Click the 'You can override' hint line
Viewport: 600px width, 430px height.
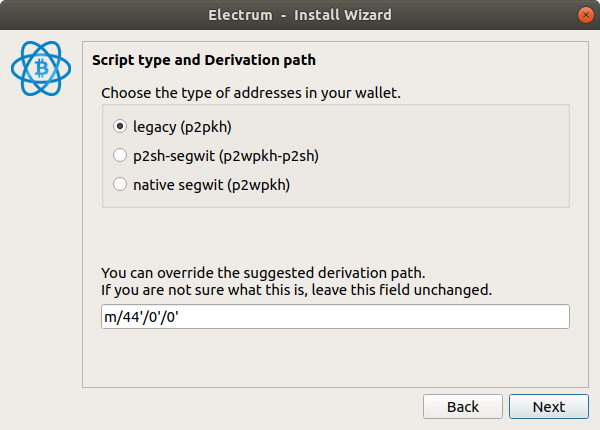(263, 273)
